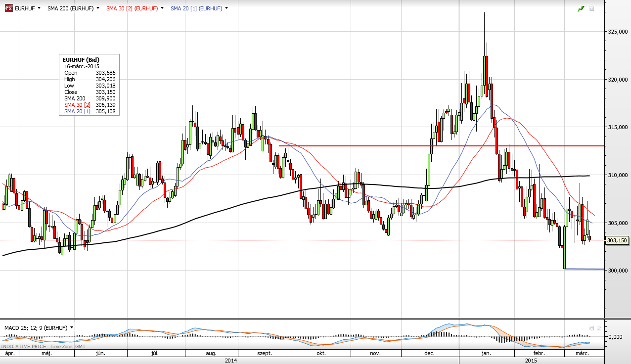
Task: Click the júl. month on time axis
Action: [x=155, y=354]
